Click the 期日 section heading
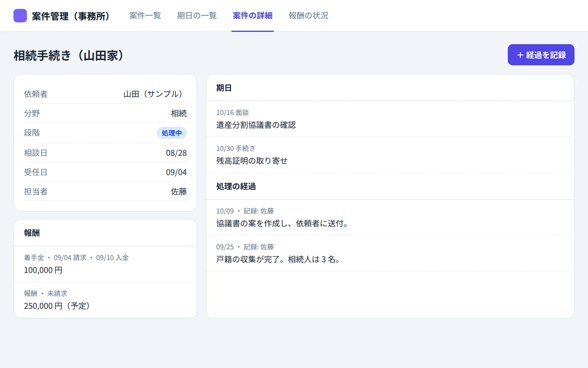This screenshot has width=588, height=368. tap(224, 88)
